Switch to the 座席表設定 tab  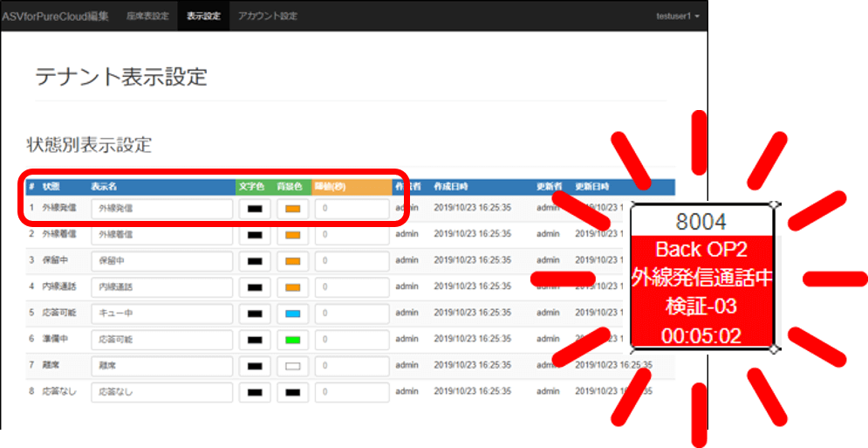147,17
